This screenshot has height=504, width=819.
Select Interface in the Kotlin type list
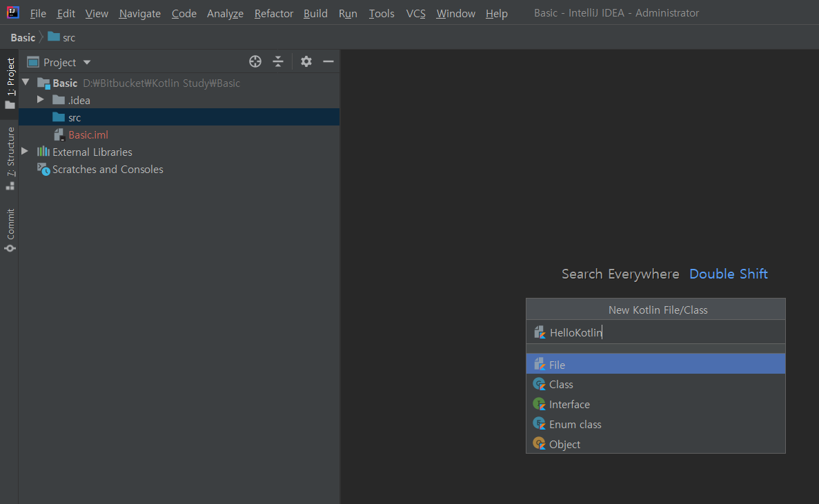pyautogui.click(x=655, y=404)
